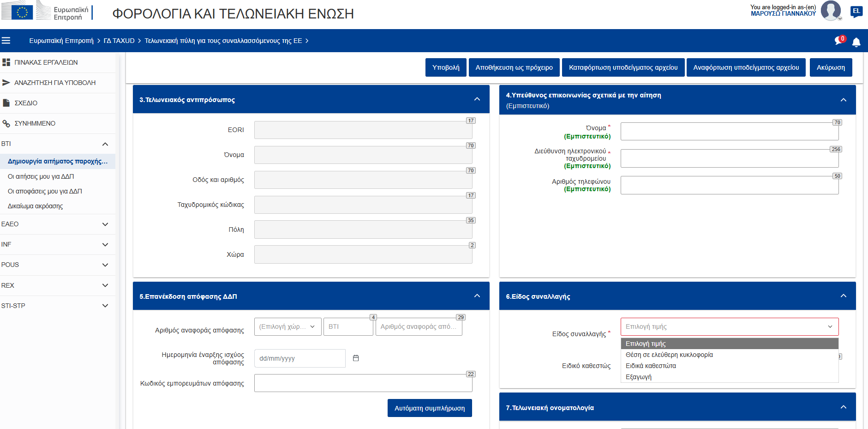The height and width of the screenshot is (429, 868).
Task: Switch language via EL icon
Action: (856, 11)
